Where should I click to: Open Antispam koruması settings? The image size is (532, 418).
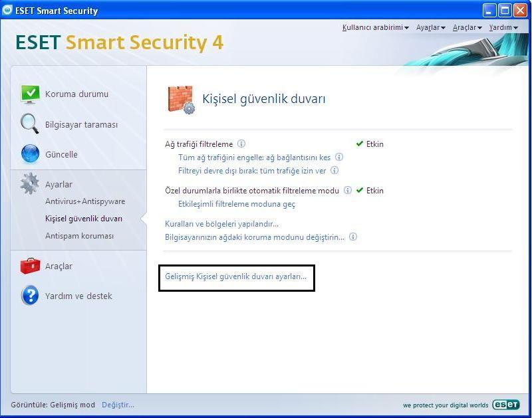pos(79,236)
